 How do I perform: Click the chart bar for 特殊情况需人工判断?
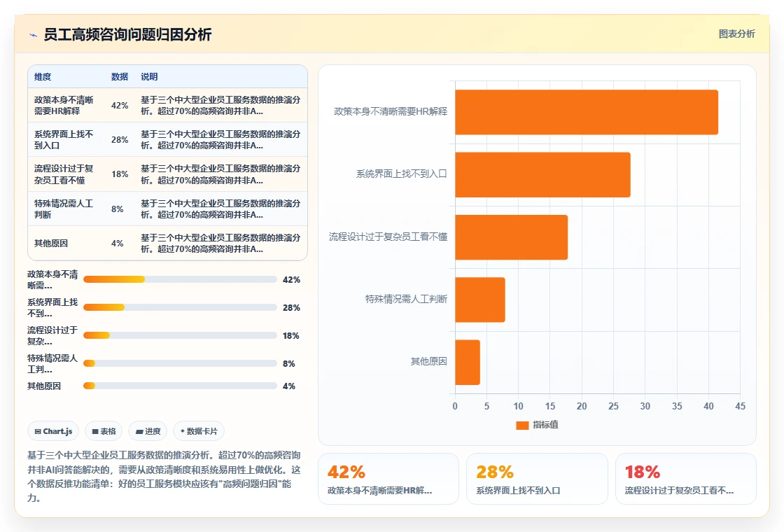coord(480,300)
